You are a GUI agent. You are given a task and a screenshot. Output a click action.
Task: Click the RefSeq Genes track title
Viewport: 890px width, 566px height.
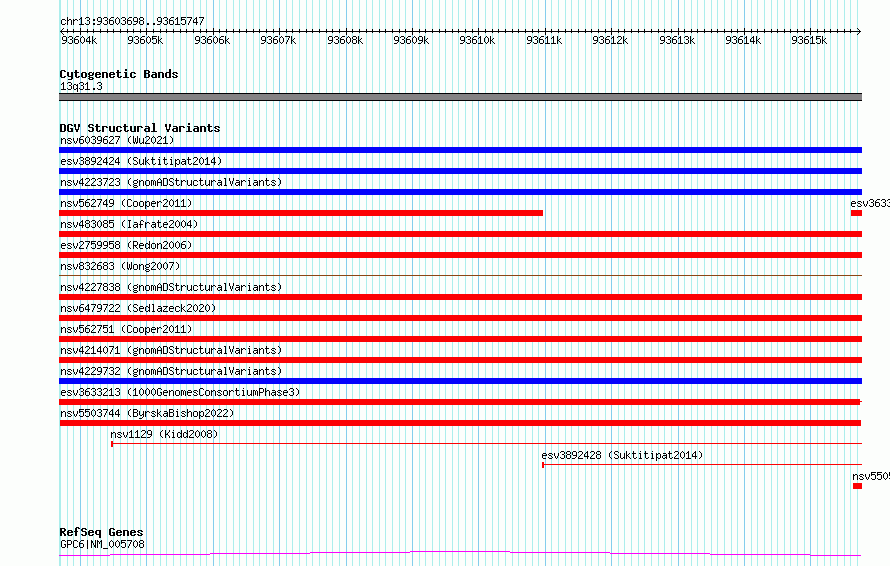click(x=102, y=532)
